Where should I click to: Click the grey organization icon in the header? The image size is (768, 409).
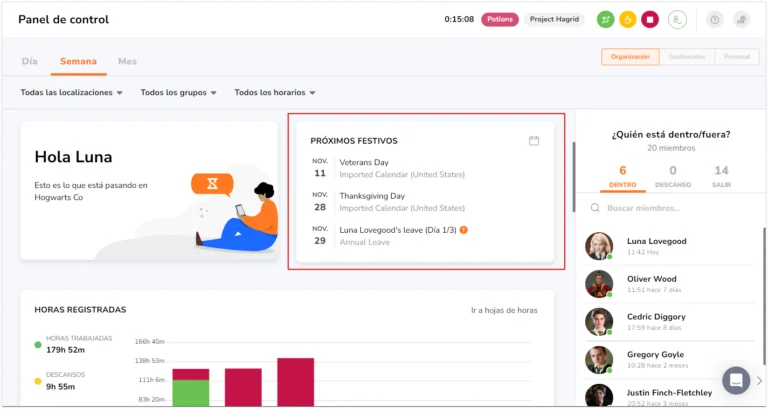click(742, 20)
